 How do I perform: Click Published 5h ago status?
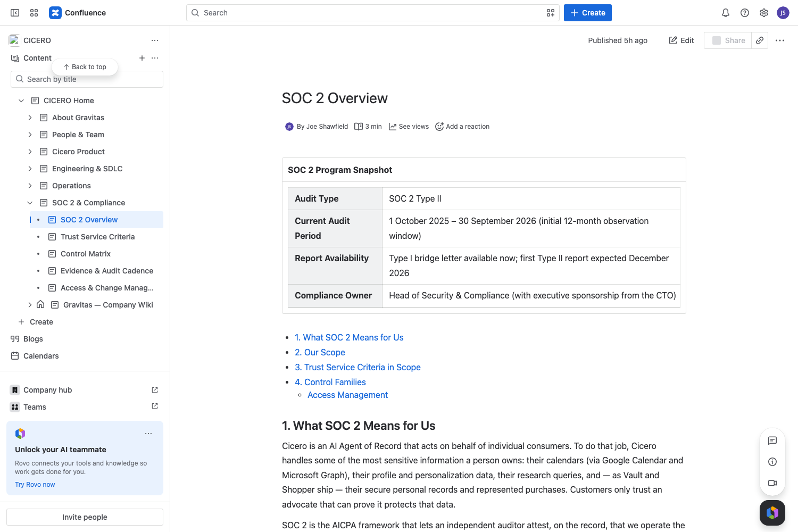point(618,40)
